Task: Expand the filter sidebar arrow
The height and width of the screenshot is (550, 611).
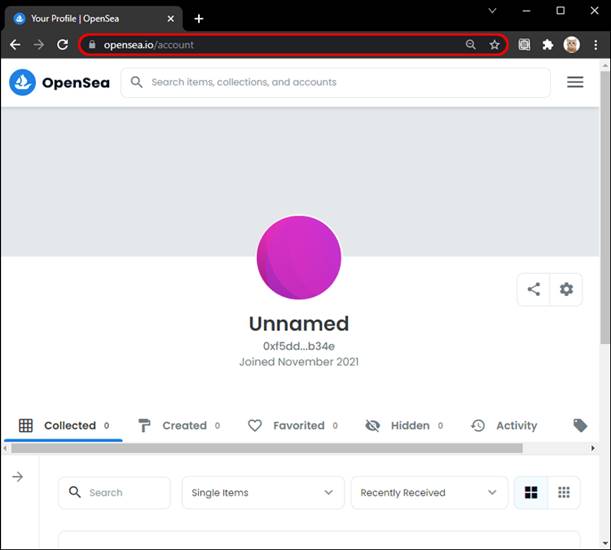Action: point(18,477)
